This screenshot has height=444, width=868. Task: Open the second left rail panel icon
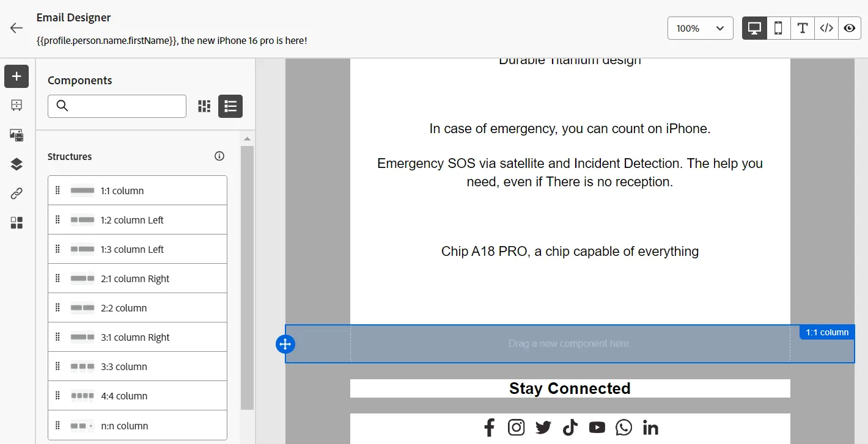tap(17, 106)
